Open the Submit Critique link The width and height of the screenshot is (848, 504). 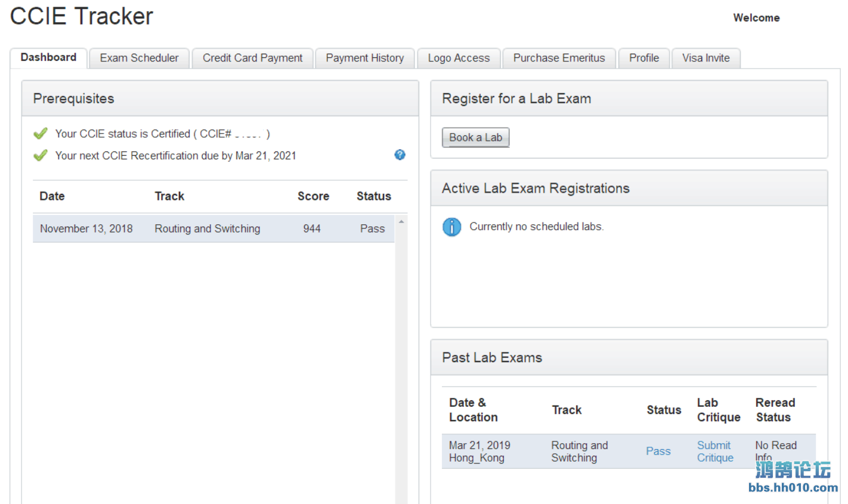[715, 452]
